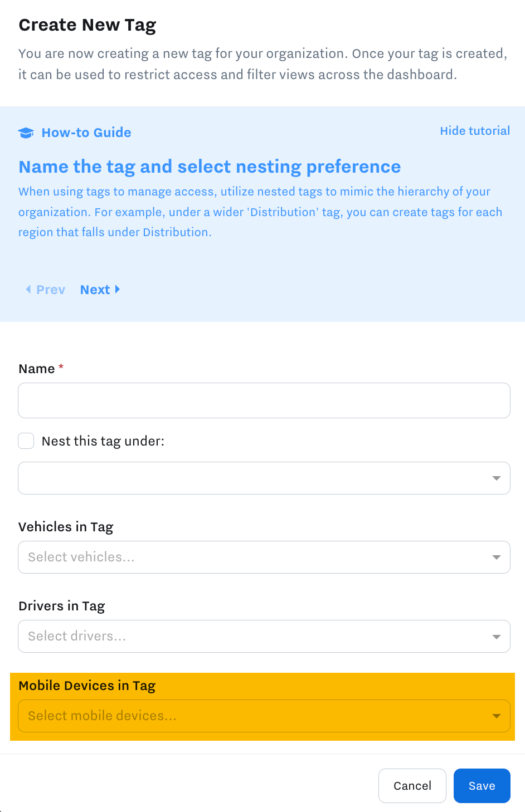Click the empty Name input field
The image size is (525, 812).
[x=264, y=400]
